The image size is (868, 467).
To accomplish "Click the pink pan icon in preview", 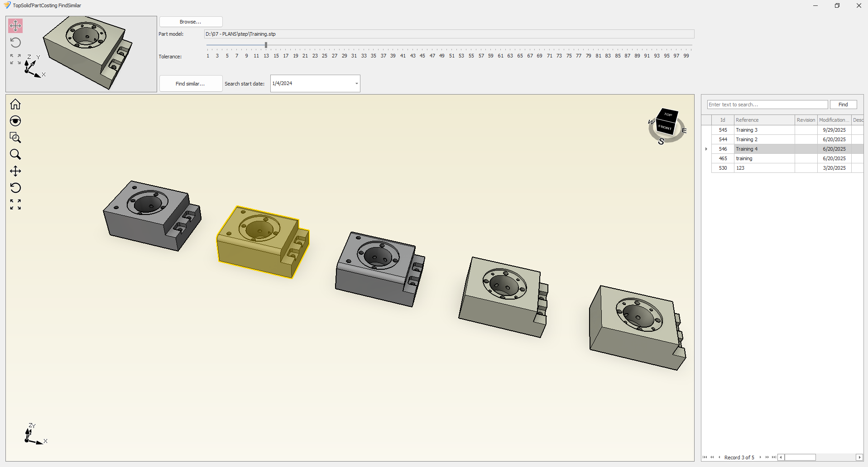I will tap(15, 26).
